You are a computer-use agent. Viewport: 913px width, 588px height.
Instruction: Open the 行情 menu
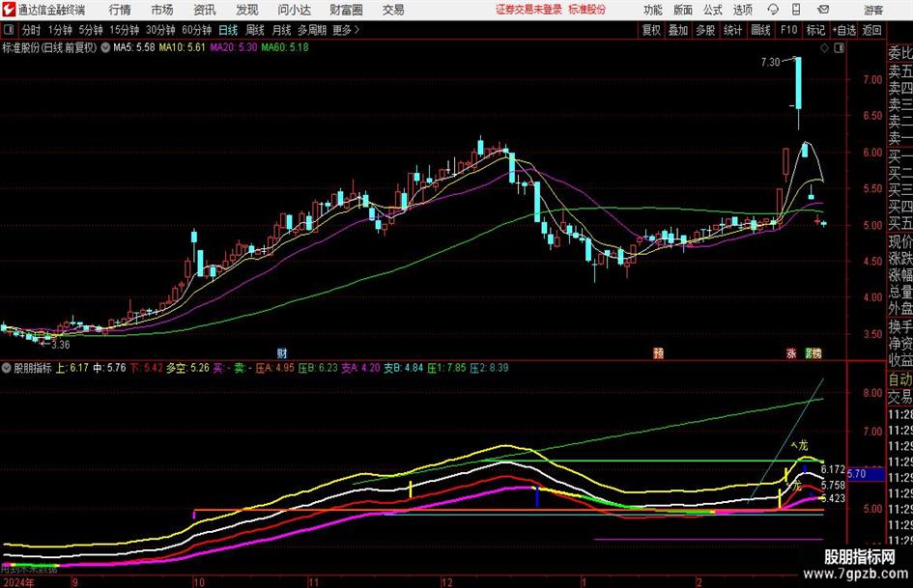point(120,10)
